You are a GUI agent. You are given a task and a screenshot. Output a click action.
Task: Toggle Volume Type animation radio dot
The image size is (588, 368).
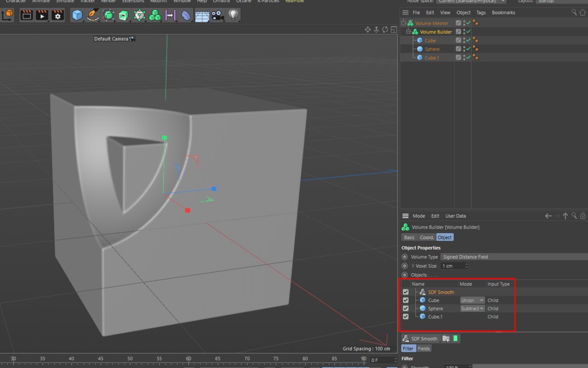[405, 257]
